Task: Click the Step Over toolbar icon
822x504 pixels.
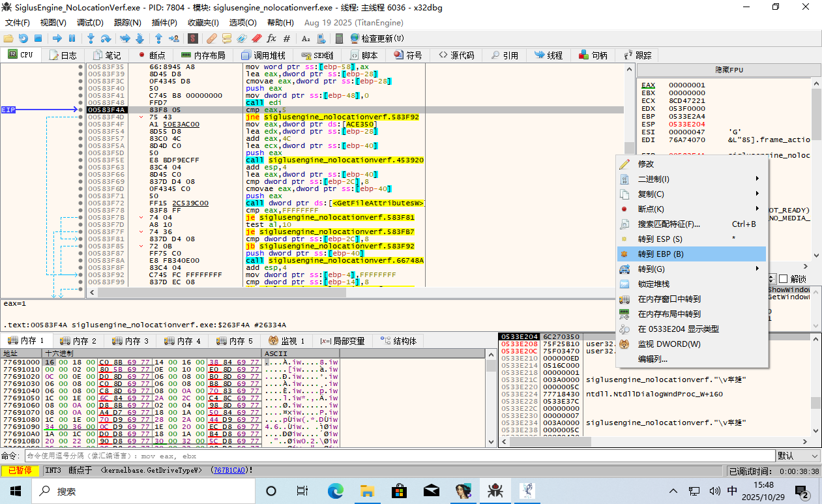Action: (106, 38)
